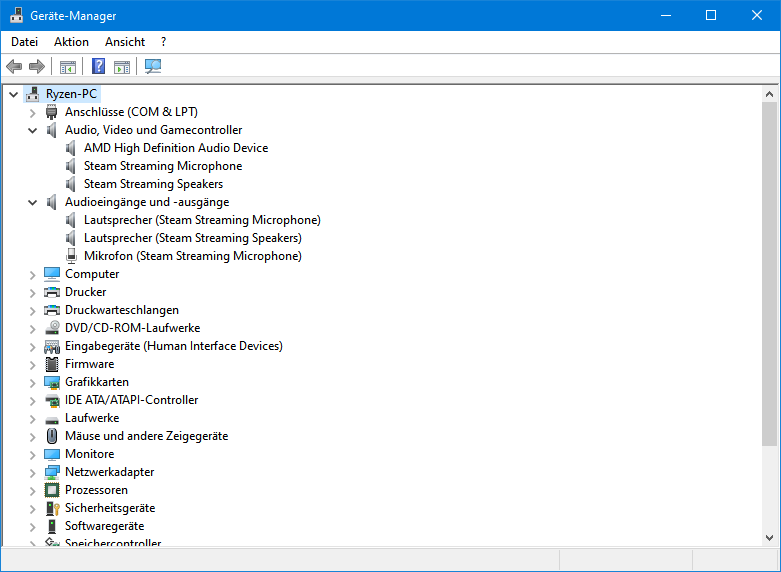Click the Laufwerke disk drive icon

52,420
